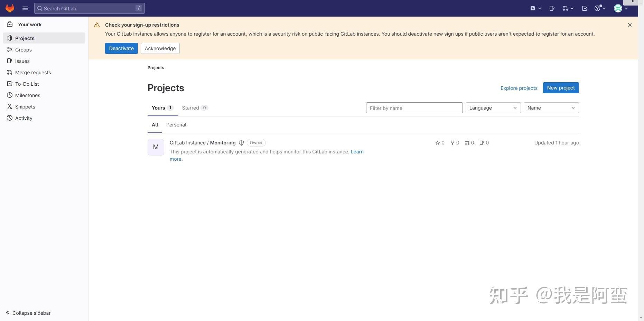Open GitLab Instance / Monitoring project
Screen dimensions: 644x321
tap(203, 143)
